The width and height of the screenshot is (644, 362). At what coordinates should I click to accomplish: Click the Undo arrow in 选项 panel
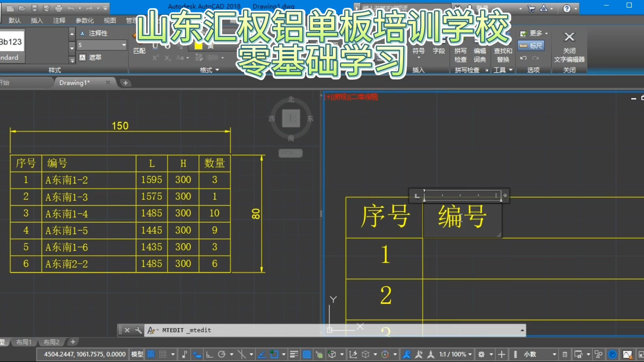[523, 58]
